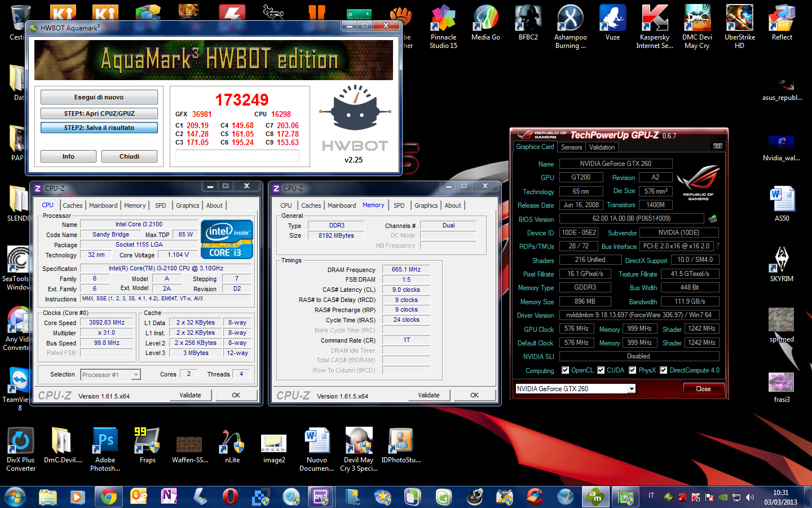Open Pinnacle Studio 15 desktop shortcut
Screen dimensions: 812x508
point(443,27)
